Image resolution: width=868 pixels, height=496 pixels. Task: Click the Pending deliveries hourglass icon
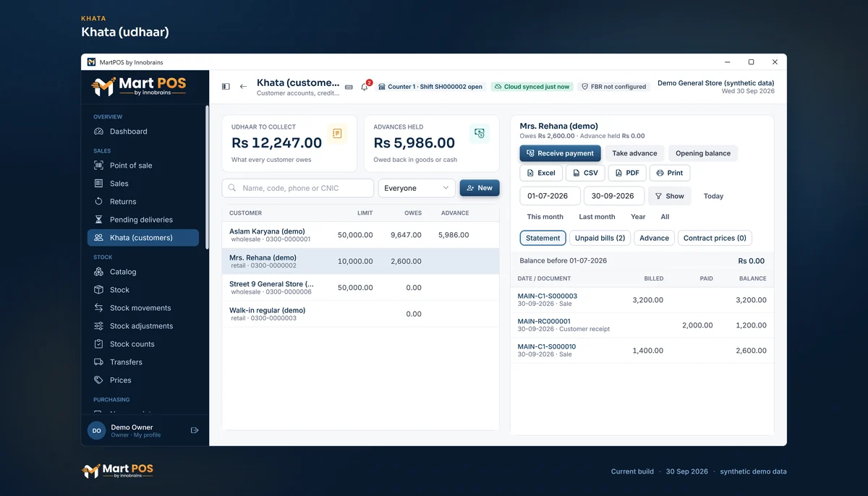(99, 220)
